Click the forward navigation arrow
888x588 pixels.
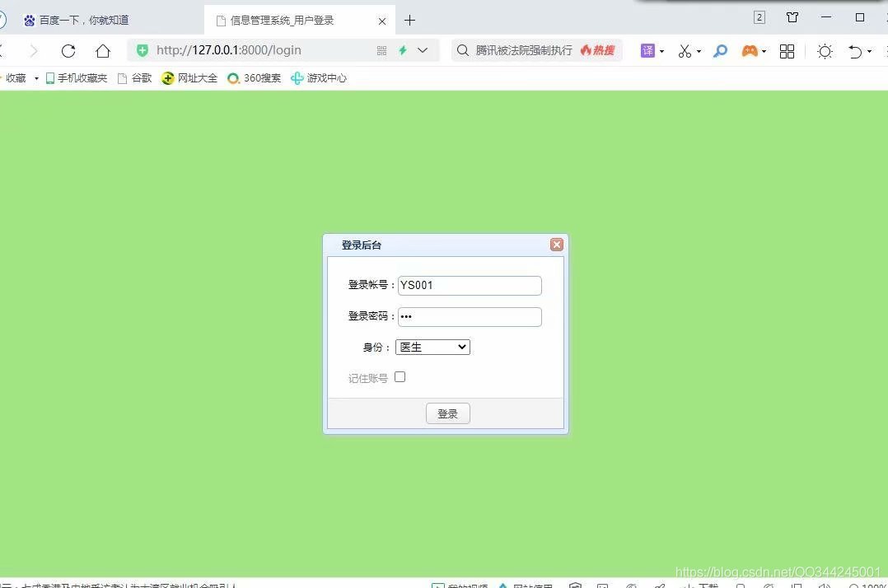(34, 51)
